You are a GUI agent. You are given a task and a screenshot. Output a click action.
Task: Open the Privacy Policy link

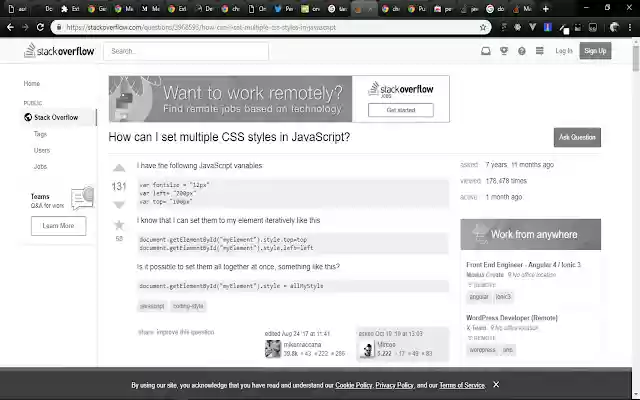click(394, 385)
